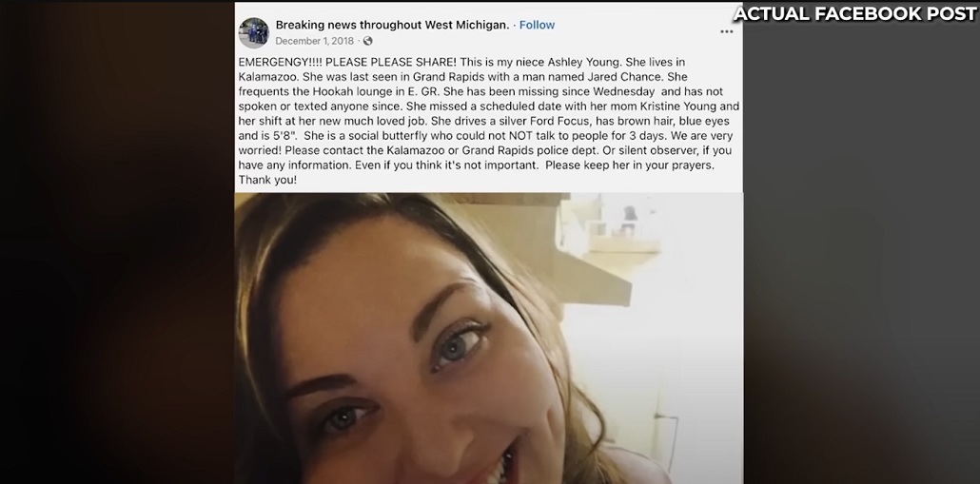Open the attached selfie photo of the post

(x=489, y=338)
